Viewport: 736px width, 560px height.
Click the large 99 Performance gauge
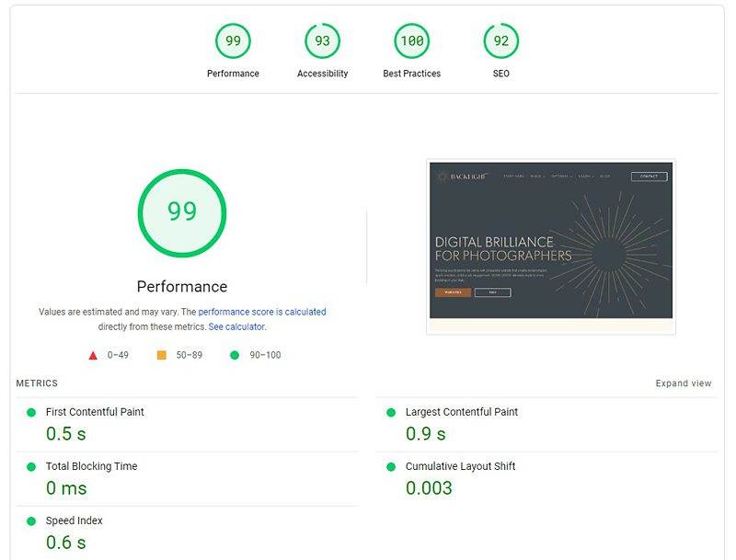182,212
